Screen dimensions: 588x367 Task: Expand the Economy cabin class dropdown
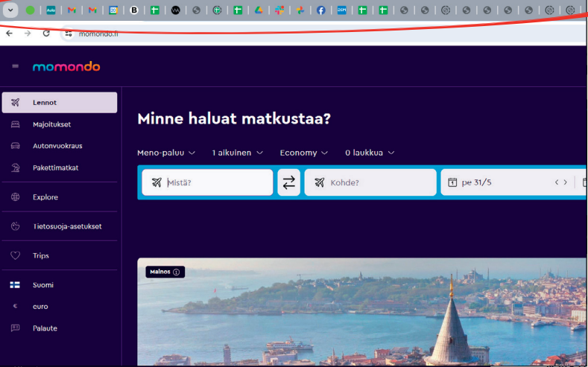tap(303, 153)
